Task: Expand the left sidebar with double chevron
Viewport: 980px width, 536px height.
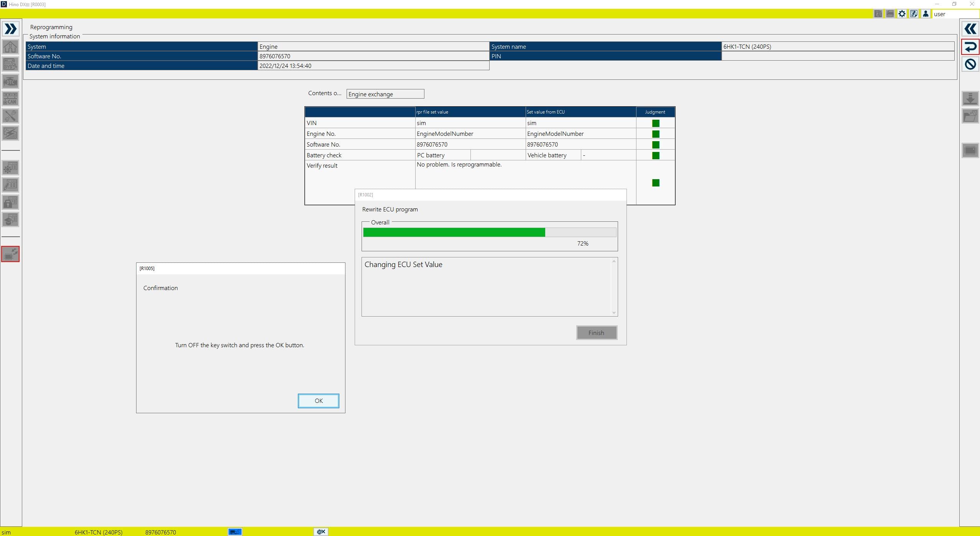Action: coord(10,29)
